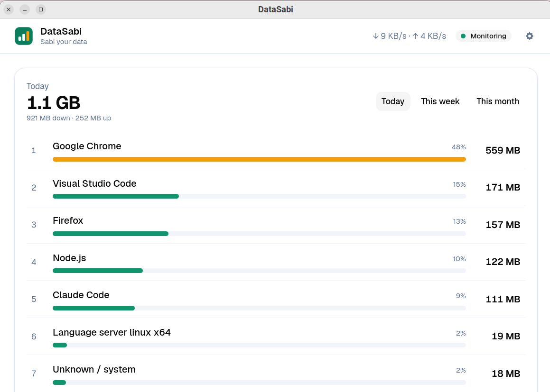Select the Today tab
The width and height of the screenshot is (550, 392).
[x=393, y=101]
